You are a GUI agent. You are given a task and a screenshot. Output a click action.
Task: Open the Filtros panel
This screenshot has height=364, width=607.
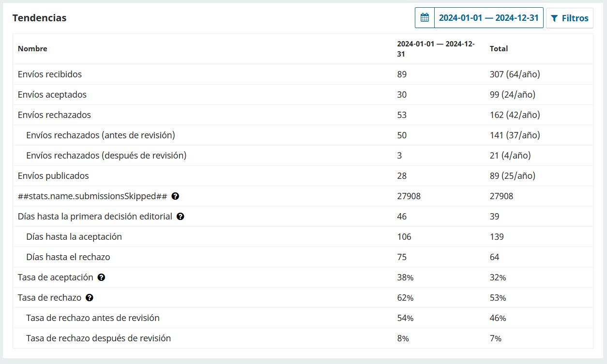coord(569,18)
